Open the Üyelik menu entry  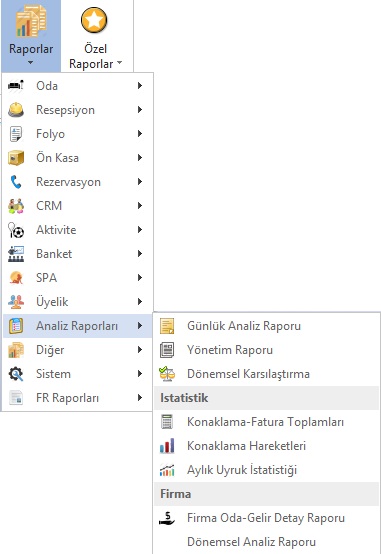point(78,302)
